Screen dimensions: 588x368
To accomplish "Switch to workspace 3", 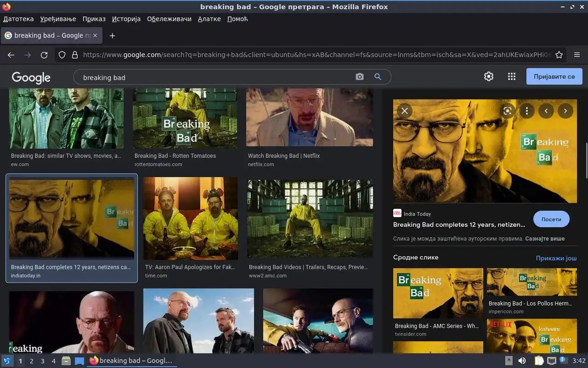I will [x=42, y=361].
